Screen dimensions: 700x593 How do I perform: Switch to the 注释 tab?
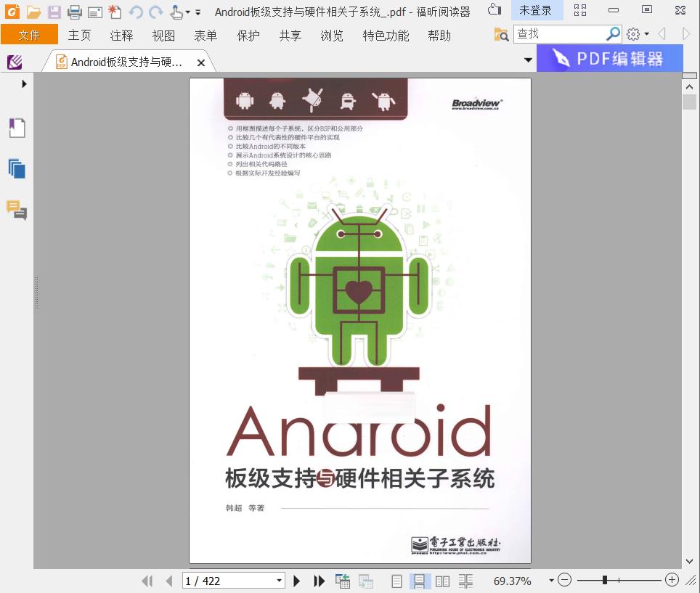tap(121, 36)
